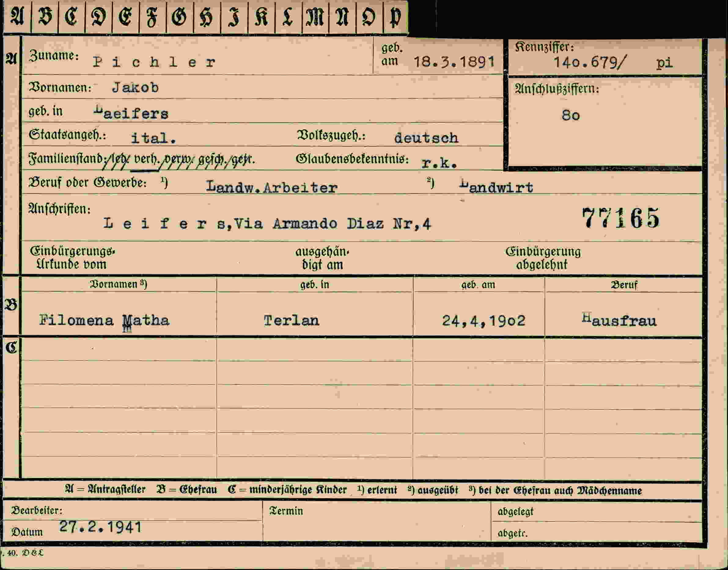Click the 'Volkszugeh.:' label

pos(331,135)
